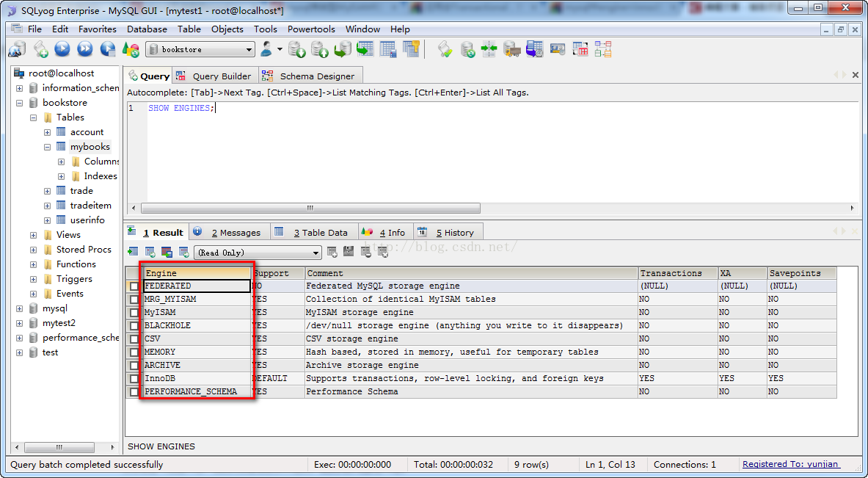The image size is (868, 478).
Task: Click the green converging arrows sync icon
Action: coord(489,49)
